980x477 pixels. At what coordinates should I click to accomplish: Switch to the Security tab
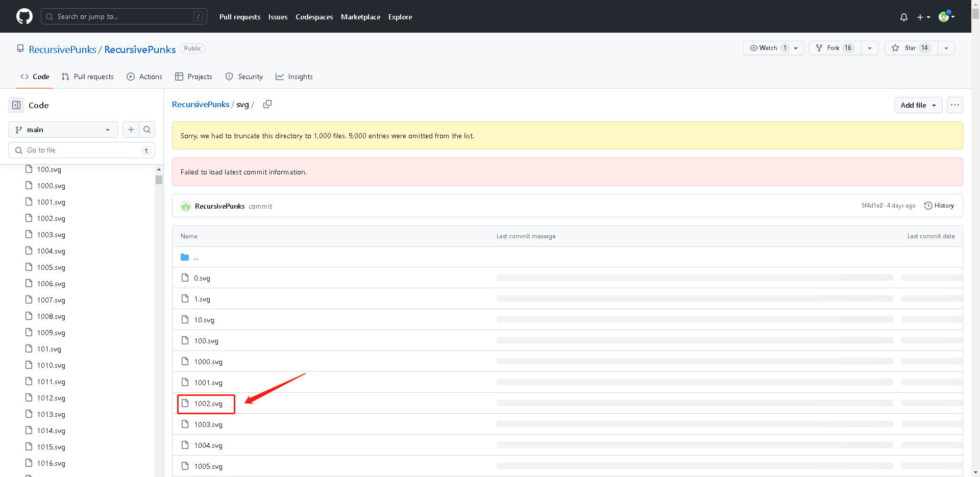(244, 77)
